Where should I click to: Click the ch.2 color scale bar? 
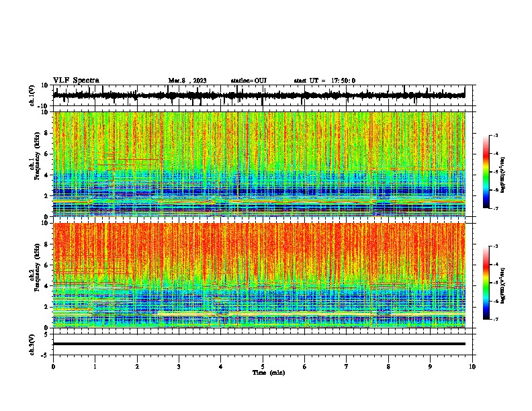pyautogui.click(x=486, y=283)
